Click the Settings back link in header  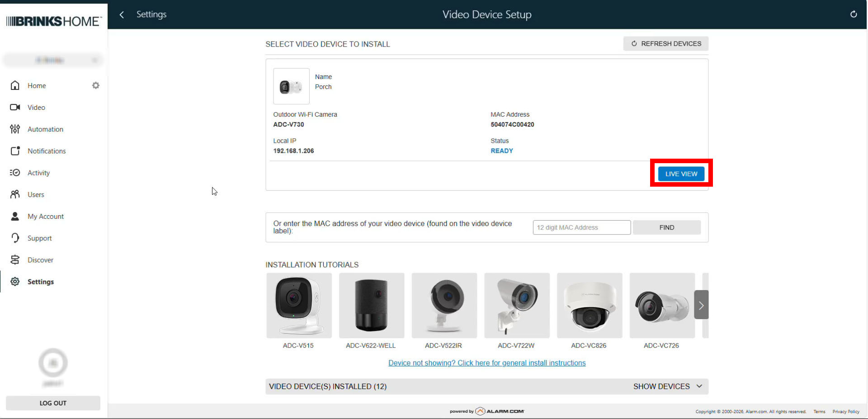point(151,14)
